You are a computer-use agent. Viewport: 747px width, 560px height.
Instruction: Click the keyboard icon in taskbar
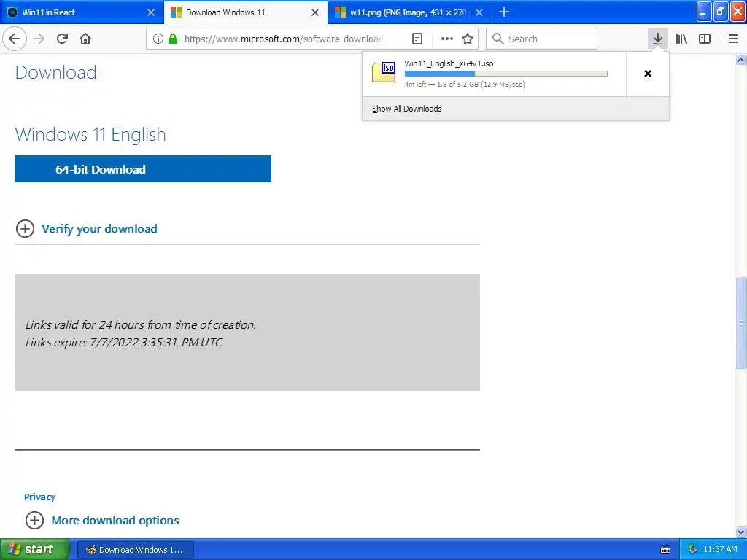click(x=665, y=550)
